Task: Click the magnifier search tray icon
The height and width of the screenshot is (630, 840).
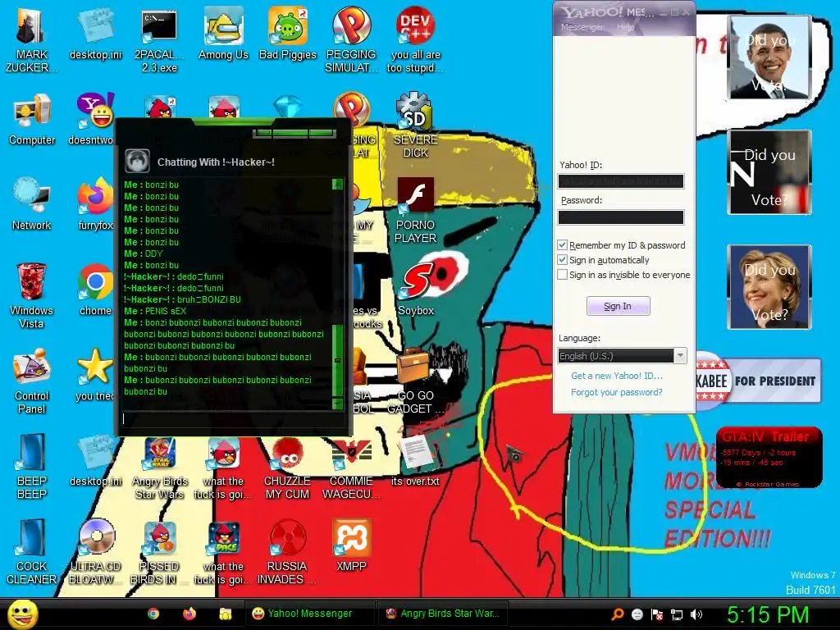Action: [x=618, y=614]
